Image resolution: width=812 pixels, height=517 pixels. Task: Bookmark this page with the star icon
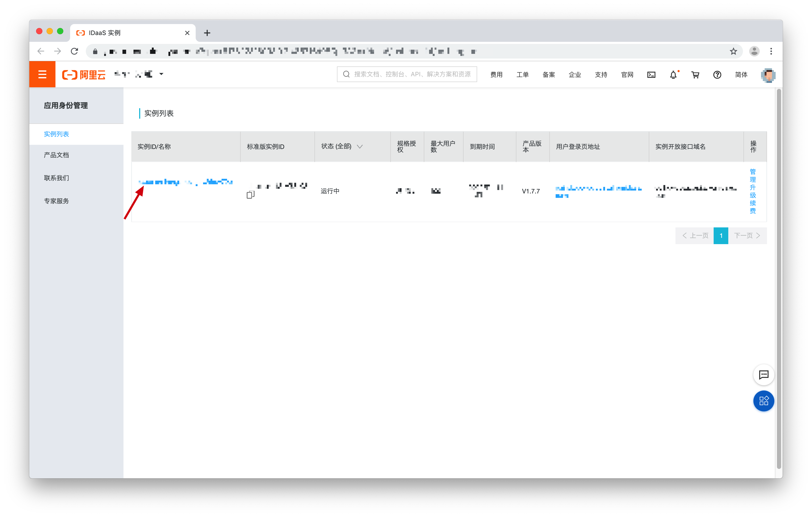[x=733, y=51]
